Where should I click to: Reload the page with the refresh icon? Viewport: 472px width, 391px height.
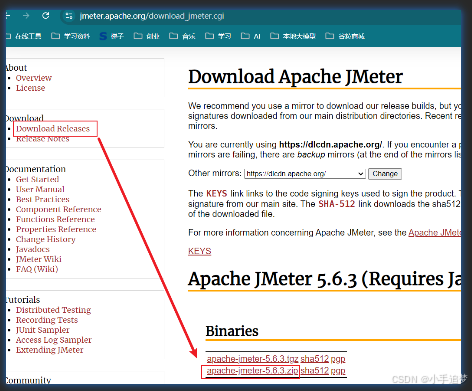[46, 15]
